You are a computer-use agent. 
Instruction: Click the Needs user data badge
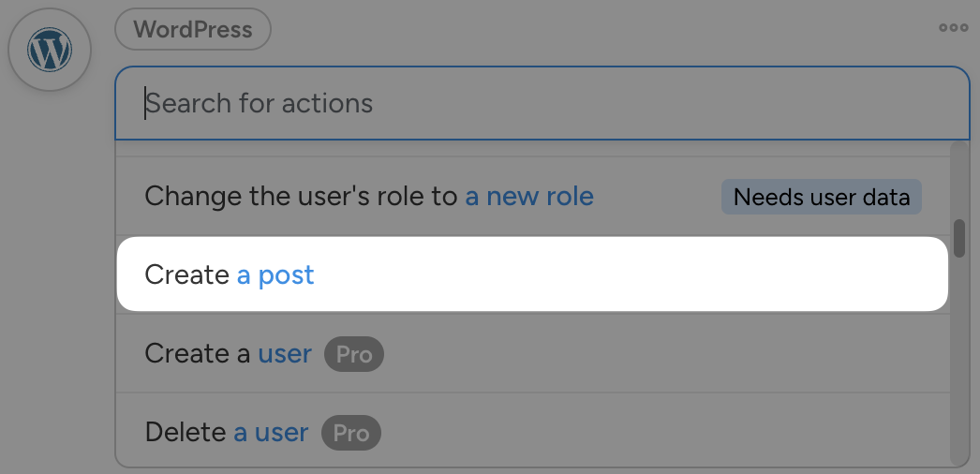point(821,198)
